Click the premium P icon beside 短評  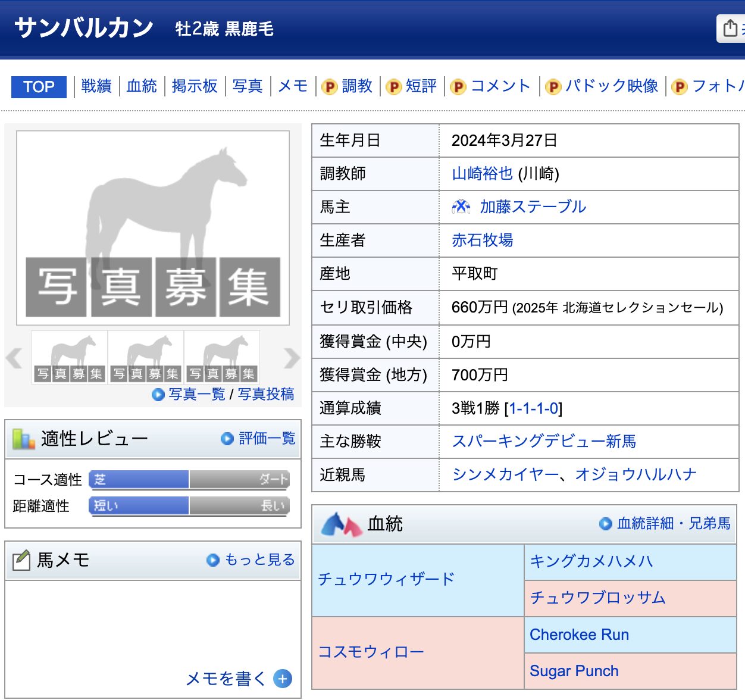(393, 87)
